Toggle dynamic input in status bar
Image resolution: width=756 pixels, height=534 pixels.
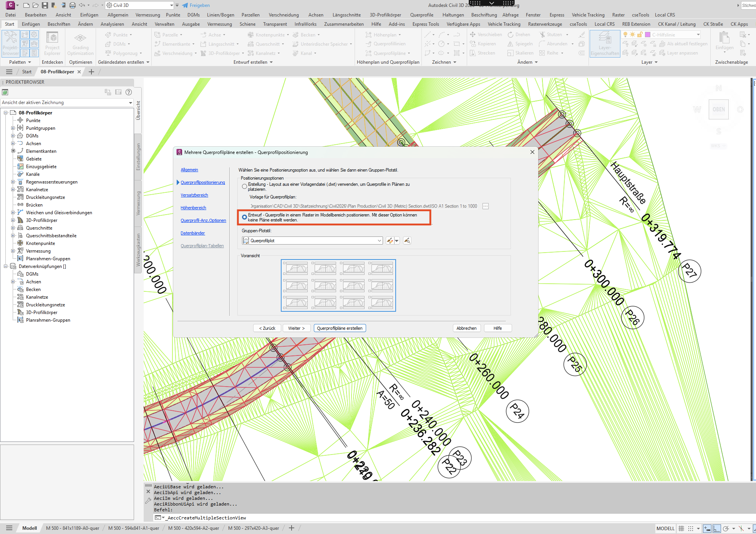pos(707,529)
